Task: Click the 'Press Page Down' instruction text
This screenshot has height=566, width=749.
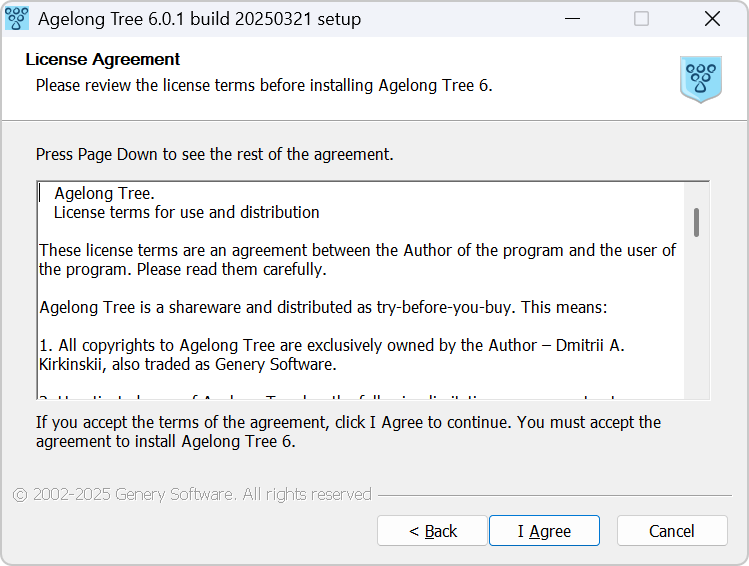Action: click(214, 154)
